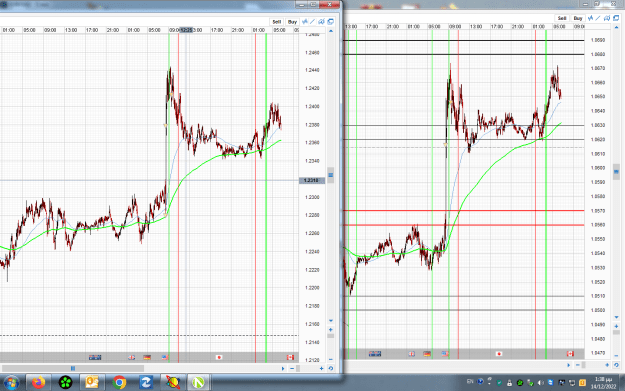Zoom out time axis on right chart

click(578, 365)
